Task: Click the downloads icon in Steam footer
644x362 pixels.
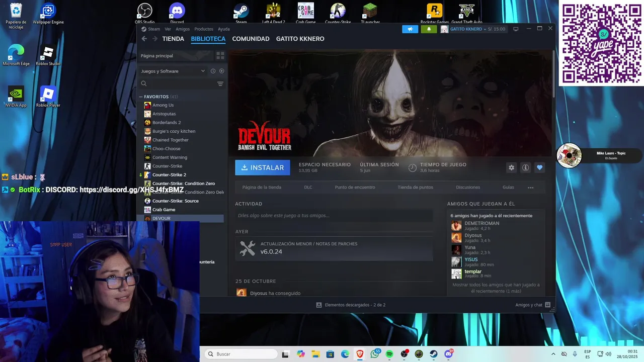Action: [319, 305]
